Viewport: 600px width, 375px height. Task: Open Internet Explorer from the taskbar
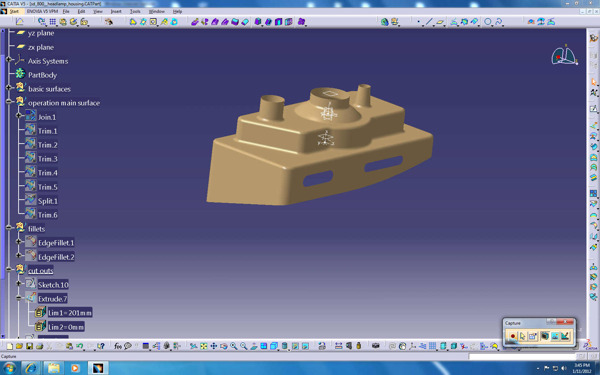31,368
